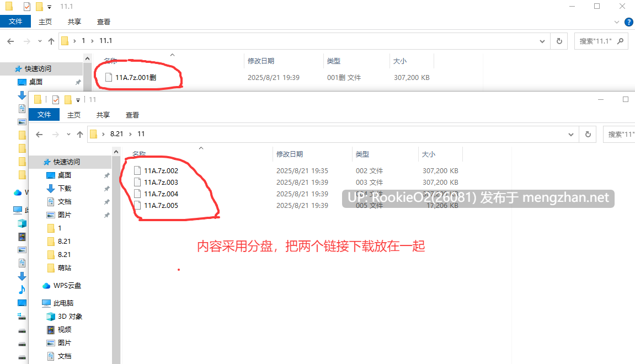Go up one level in the 11 window
Viewport: 635px width, 364px height.
click(80, 135)
